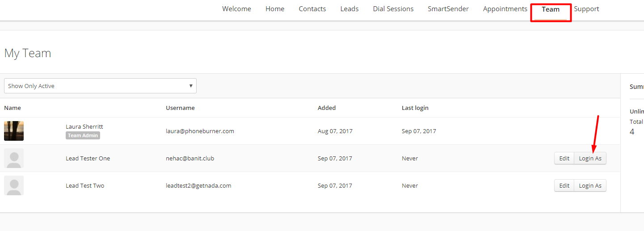This screenshot has width=644, height=231.
Task: Click Laura Sherritt's profile photo thumbnail
Action: 14,131
